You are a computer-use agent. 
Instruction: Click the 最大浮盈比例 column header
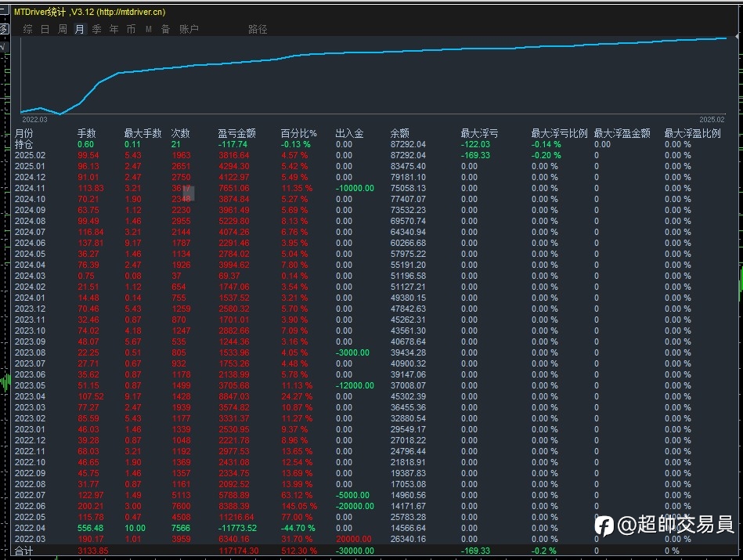692,133
